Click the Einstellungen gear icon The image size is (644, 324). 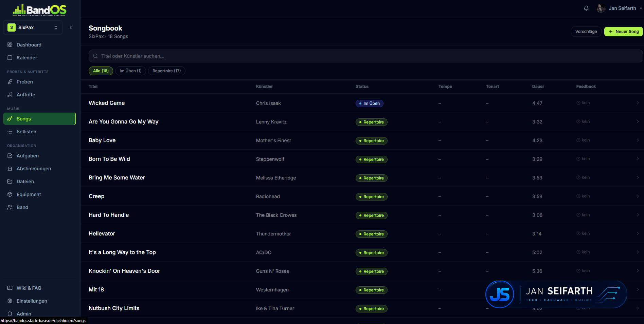tap(10, 301)
